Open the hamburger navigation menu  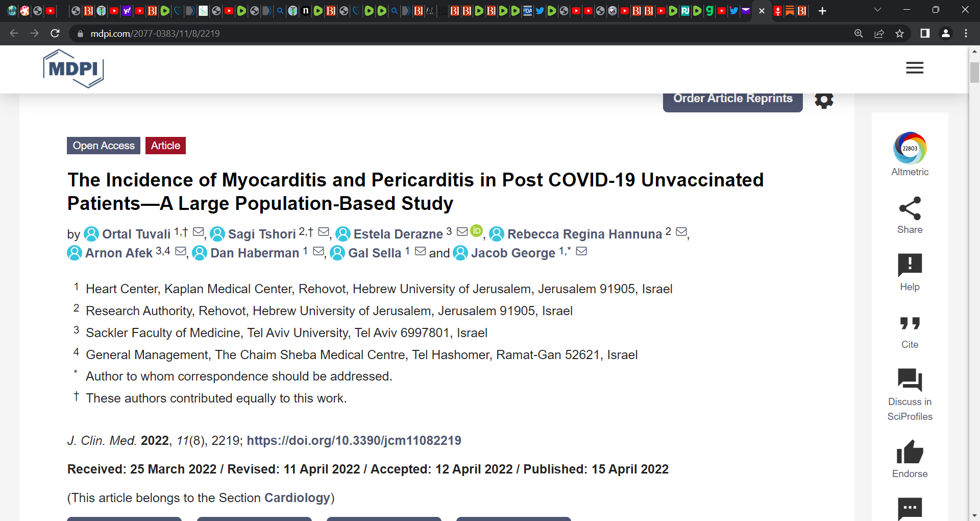tap(915, 68)
